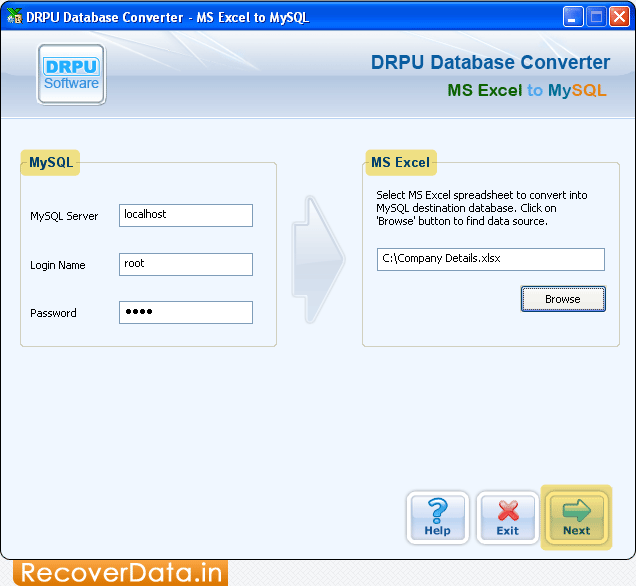Close the Database Converter window
The image size is (636, 586).
pos(619,17)
